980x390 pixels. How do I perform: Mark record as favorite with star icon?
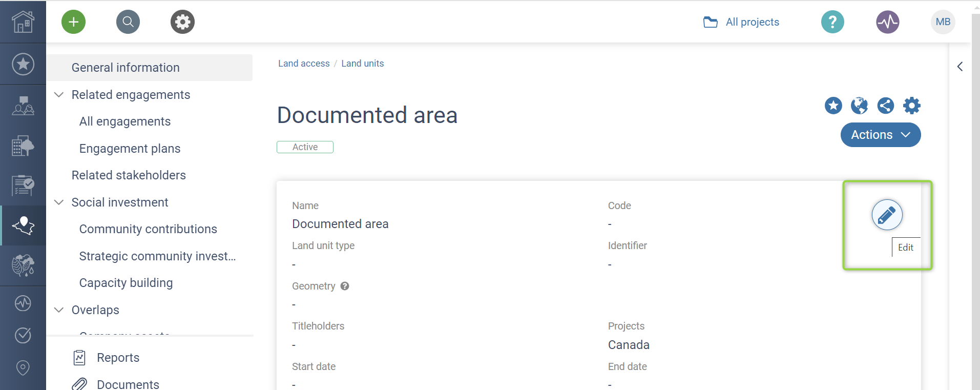click(833, 106)
